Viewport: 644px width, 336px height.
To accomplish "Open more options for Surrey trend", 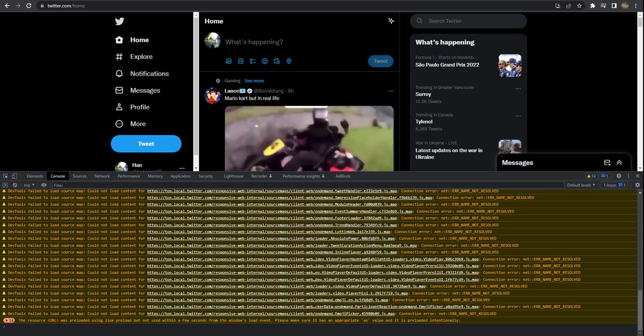I will [518, 88].
